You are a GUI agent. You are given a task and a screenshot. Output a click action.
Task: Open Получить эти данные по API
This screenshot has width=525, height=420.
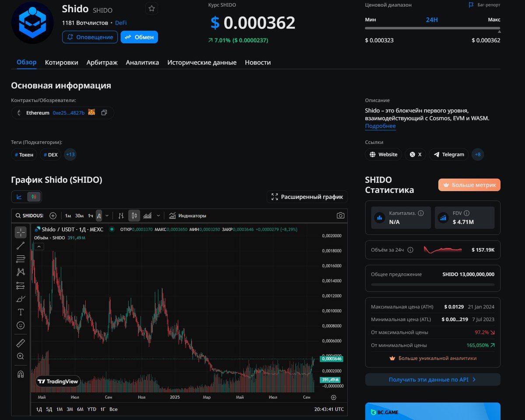(433, 380)
